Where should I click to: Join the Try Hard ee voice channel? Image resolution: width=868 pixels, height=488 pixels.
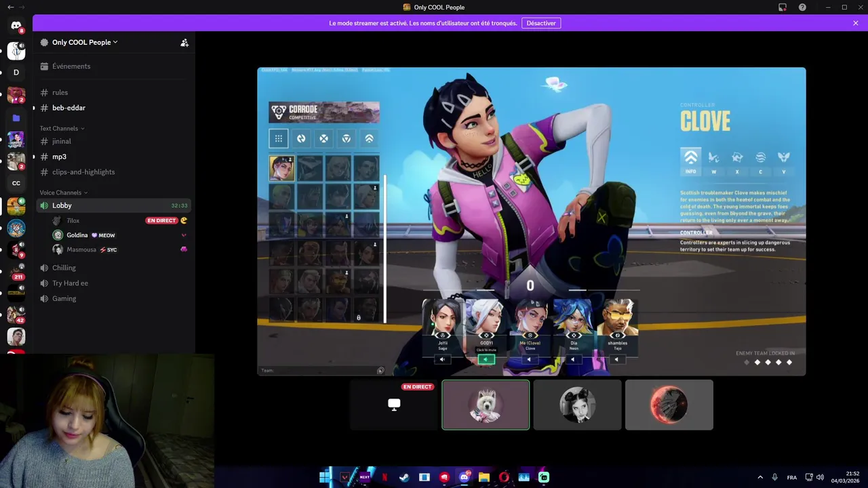pyautogui.click(x=114, y=283)
